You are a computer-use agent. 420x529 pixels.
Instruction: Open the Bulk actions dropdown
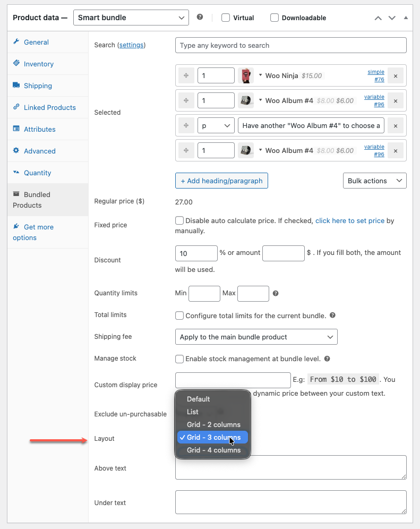(374, 181)
